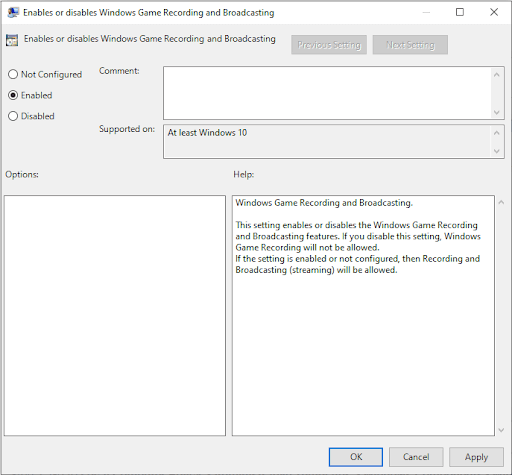This screenshot has width=512, height=475.
Task: Cancel the policy changes
Action: (x=416, y=457)
